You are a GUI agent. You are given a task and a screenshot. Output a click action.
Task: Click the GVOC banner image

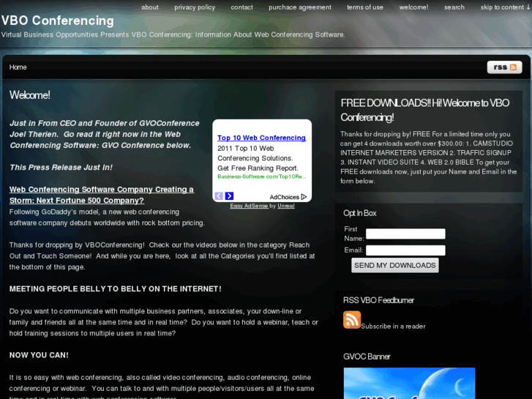(x=409, y=383)
